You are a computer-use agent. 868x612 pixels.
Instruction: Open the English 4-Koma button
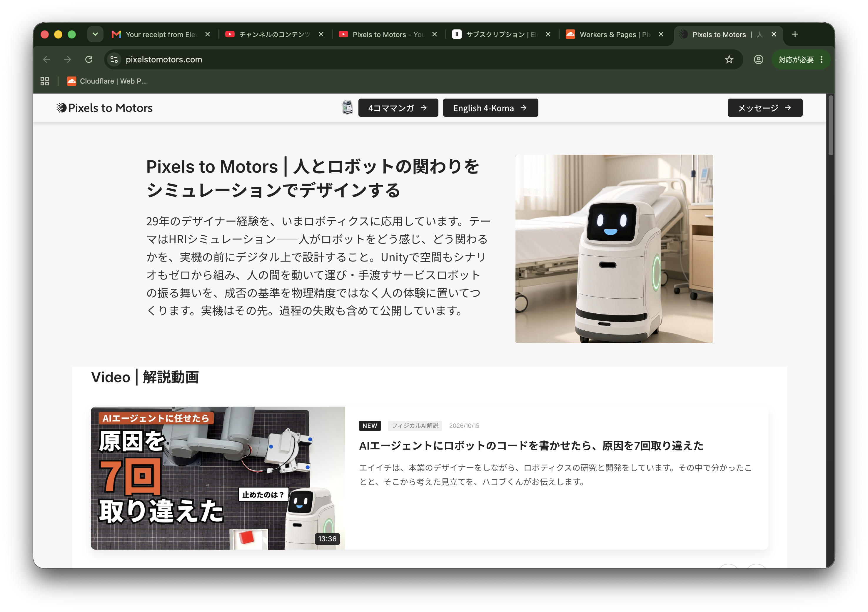point(490,108)
